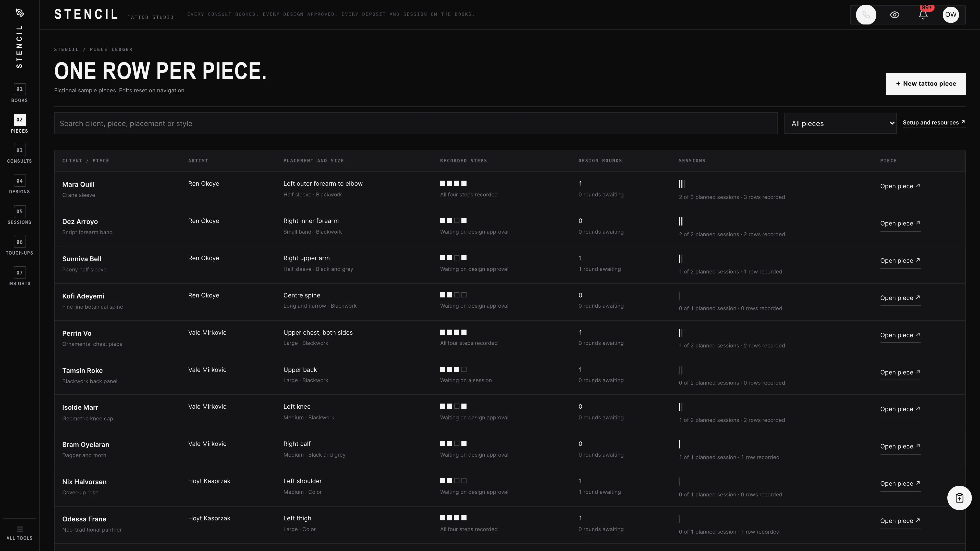Open piece for Odessa Frane
980x551 pixels.
tap(900, 521)
